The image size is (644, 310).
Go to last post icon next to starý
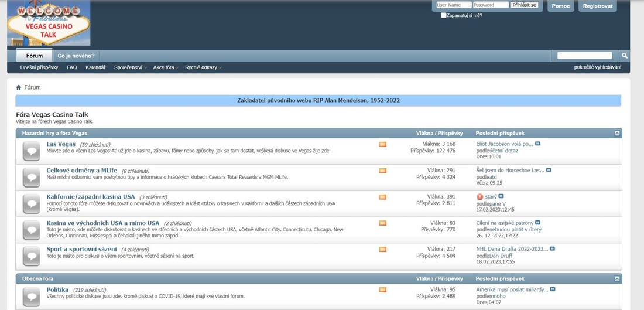click(x=501, y=196)
